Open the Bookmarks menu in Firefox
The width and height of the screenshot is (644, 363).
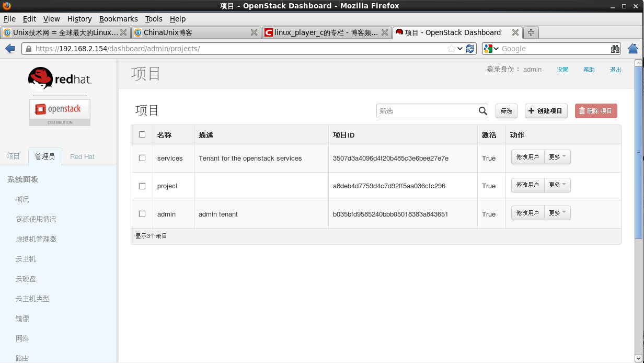pos(118,19)
